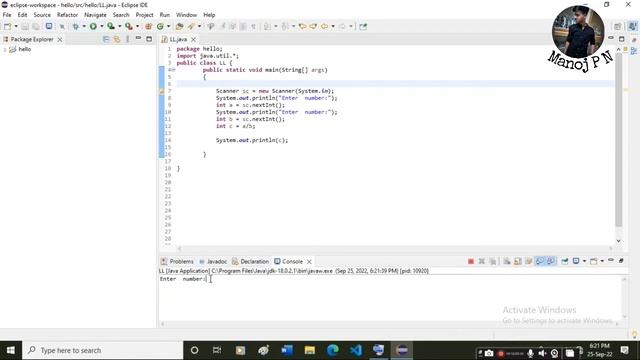Expand the hello project tree node
This screenshot has width=640, height=360.
point(4,49)
